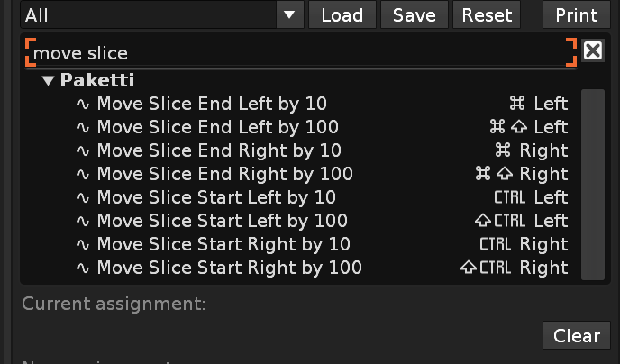Clear the search field with X icon
The image size is (620, 364).
click(x=592, y=50)
